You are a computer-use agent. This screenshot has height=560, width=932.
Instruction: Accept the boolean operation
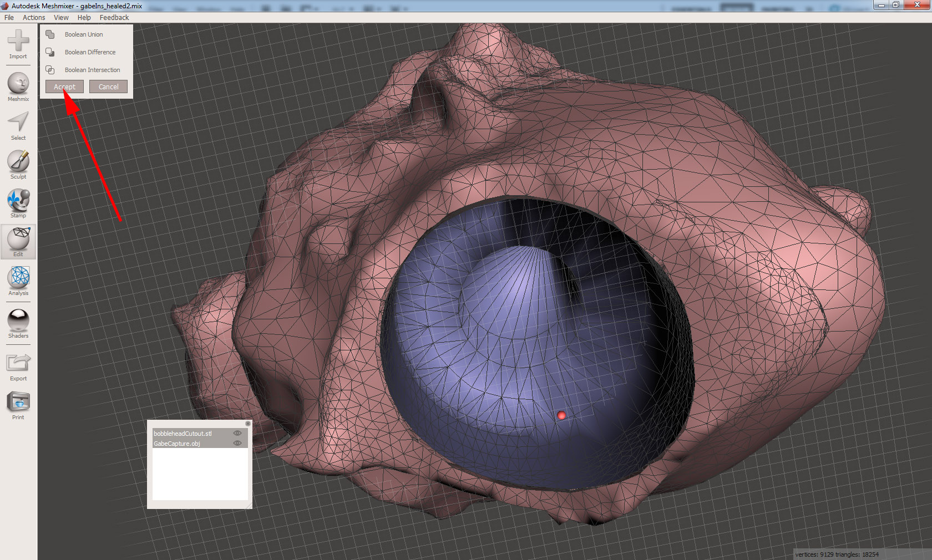pos(64,86)
